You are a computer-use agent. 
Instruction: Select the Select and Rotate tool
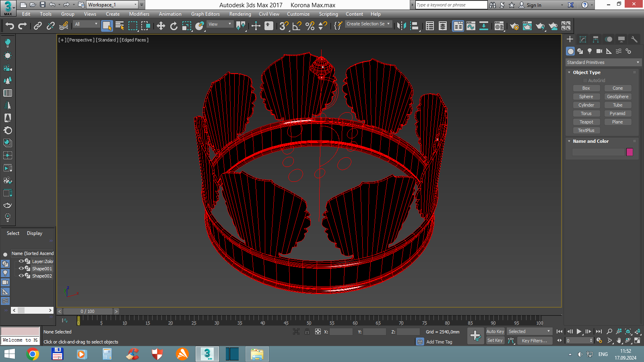click(x=173, y=26)
